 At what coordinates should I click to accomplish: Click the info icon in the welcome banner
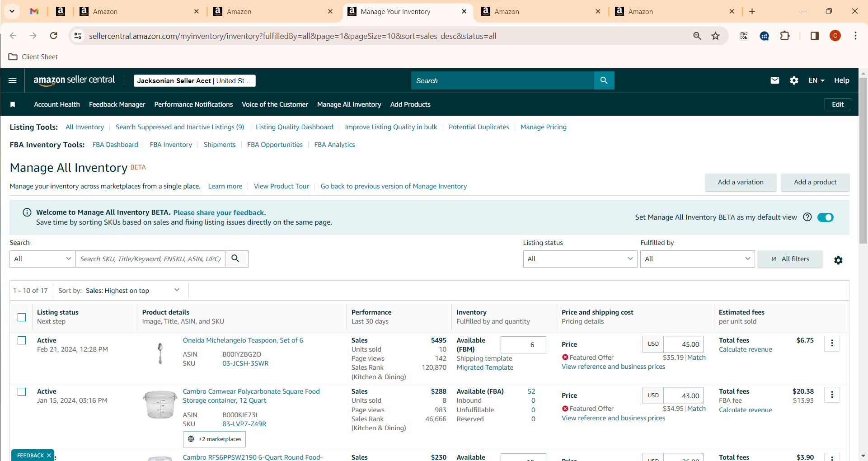tap(27, 212)
